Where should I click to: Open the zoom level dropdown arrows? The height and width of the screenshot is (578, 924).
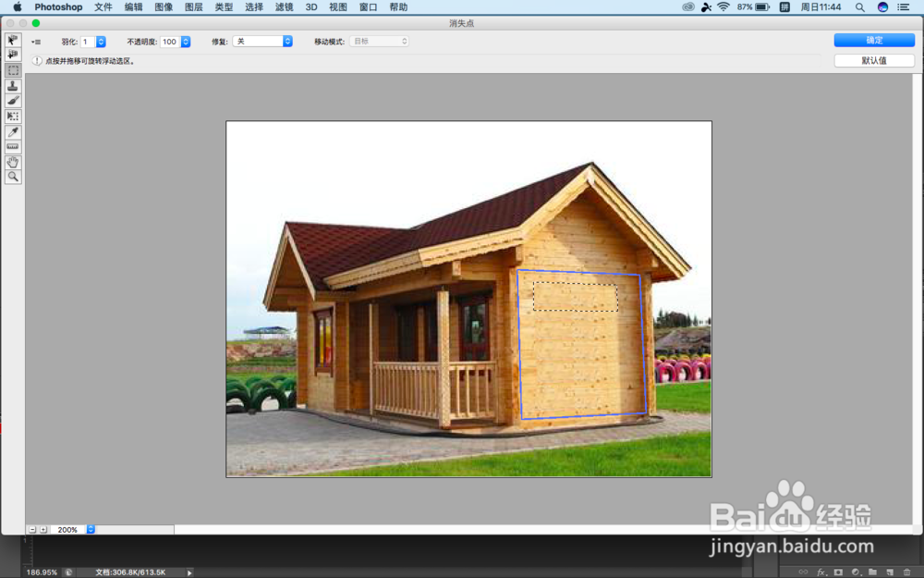[x=91, y=530]
